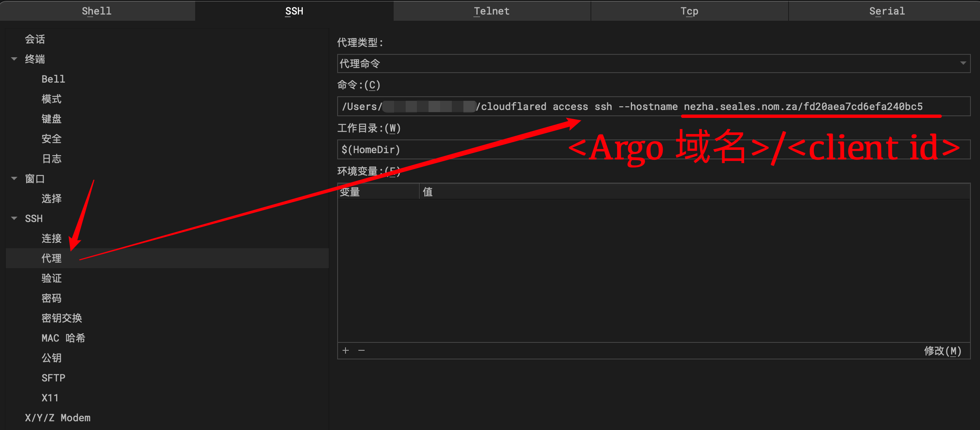Open the 密钥交换 settings
Viewport: 980px width, 430px height.
(x=61, y=318)
